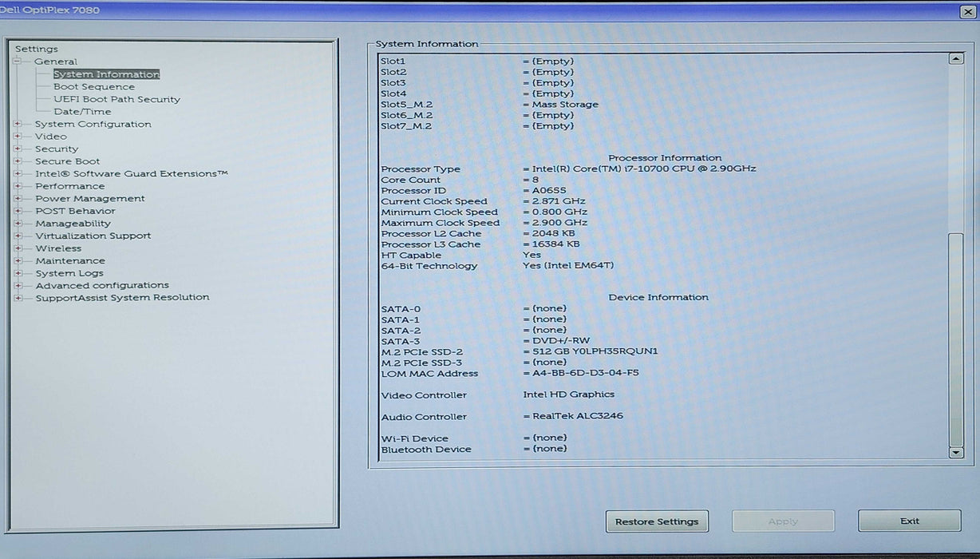Select the Video category label
Viewport: 980px width, 559px height.
[x=51, y=137]
